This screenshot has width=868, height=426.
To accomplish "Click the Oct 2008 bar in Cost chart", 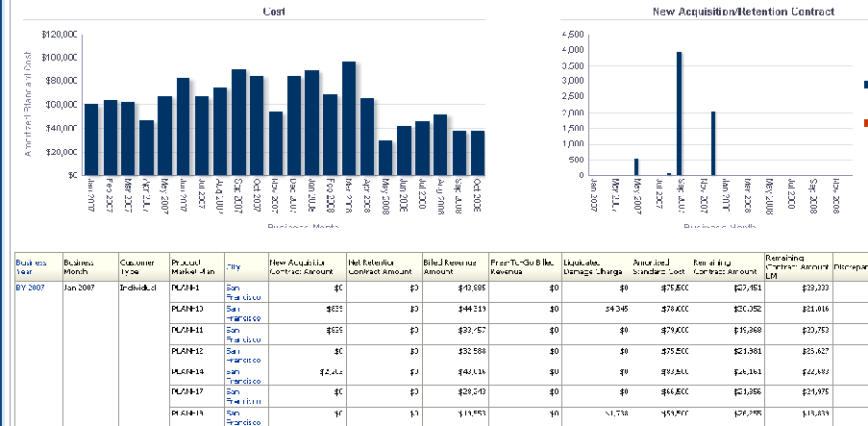I will point(478,154).
